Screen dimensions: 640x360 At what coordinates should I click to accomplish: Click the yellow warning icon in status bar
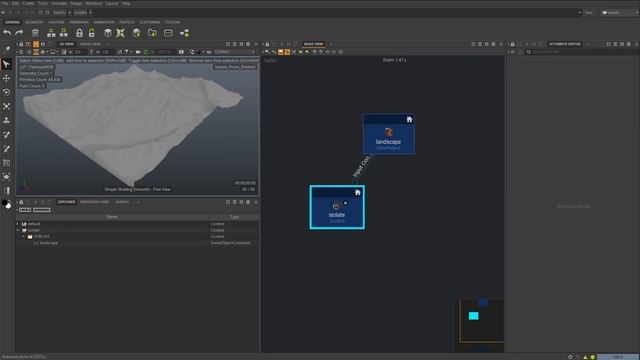point(585,357)
